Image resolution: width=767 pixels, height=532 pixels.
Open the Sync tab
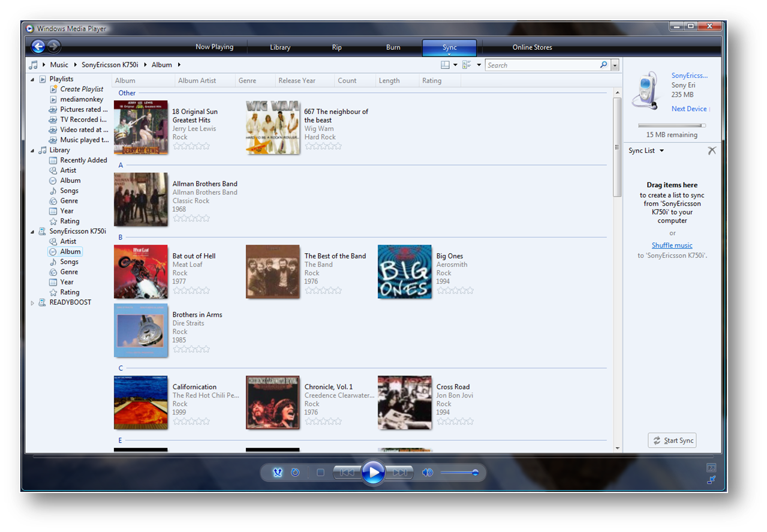[x=450, y=47]
